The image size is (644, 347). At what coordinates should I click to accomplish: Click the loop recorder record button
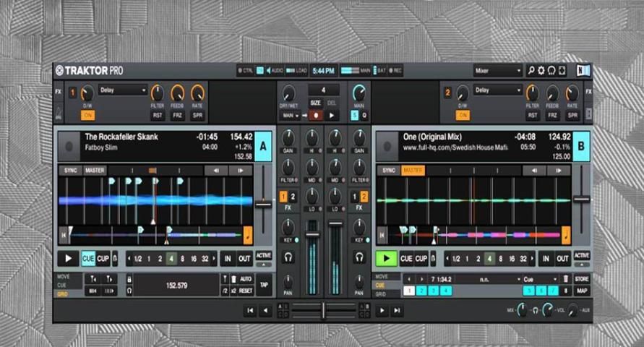(314, 115)
